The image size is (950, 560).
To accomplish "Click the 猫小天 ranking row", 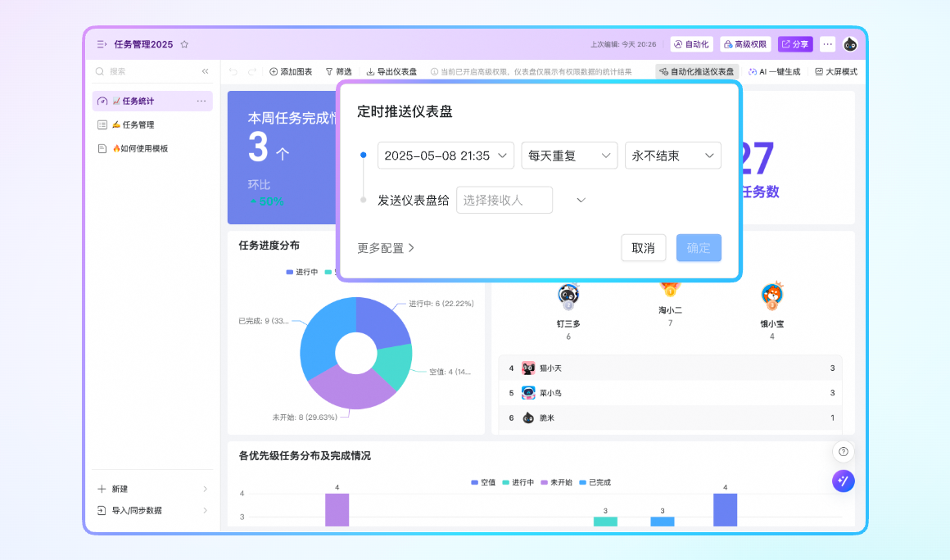I will [671, 368].
